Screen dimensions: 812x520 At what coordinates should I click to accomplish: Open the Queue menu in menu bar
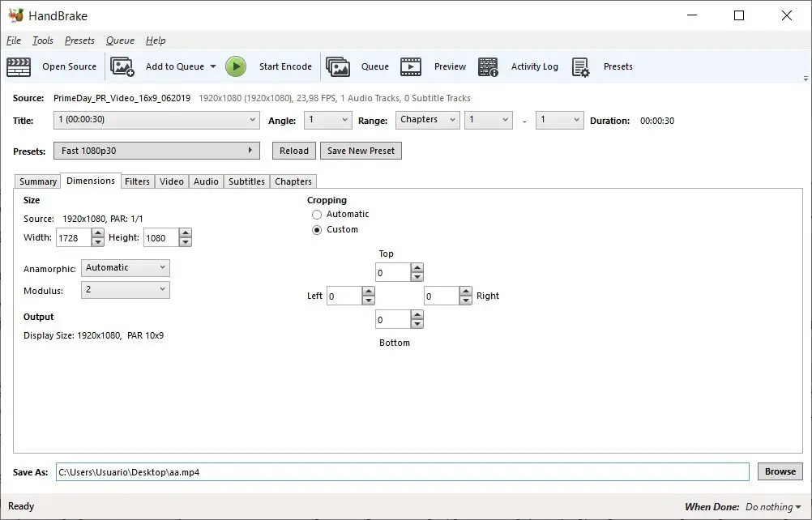tap(120, 40)
